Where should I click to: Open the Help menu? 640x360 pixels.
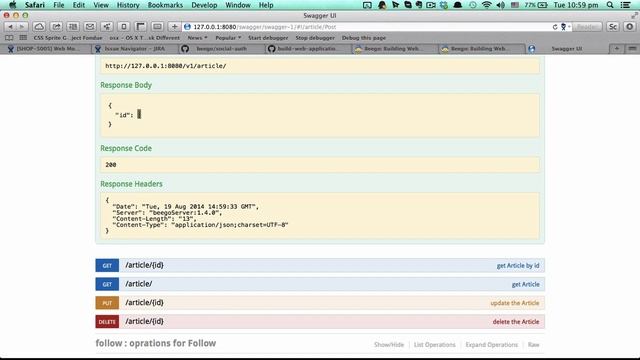pyautogui.click(x=266, y=5)
